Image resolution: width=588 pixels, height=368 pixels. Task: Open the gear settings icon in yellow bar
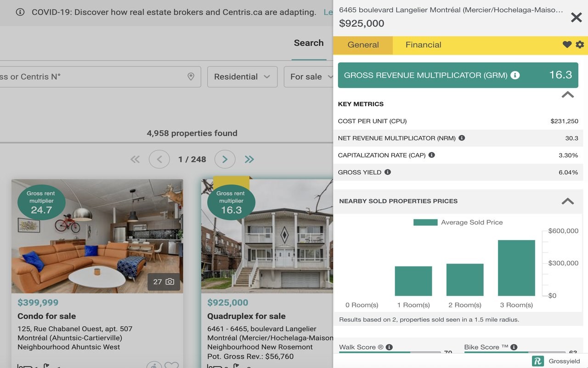coord(580,45)
